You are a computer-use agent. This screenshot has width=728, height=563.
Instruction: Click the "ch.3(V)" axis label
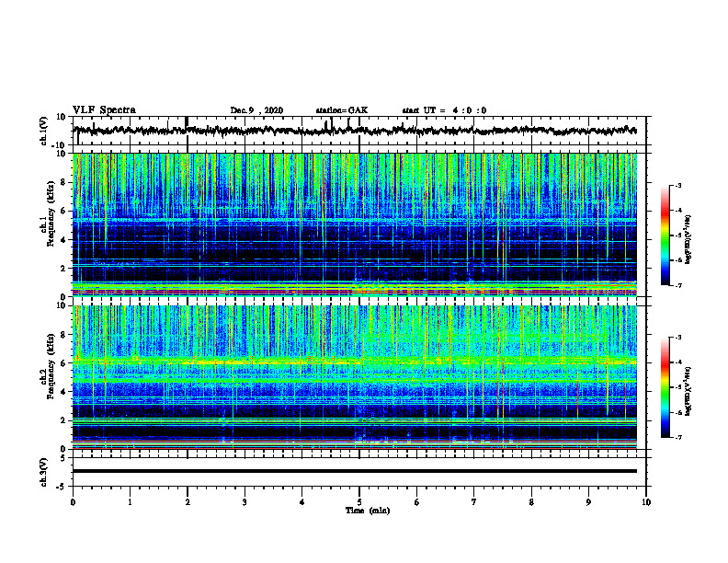pos(44,472)
